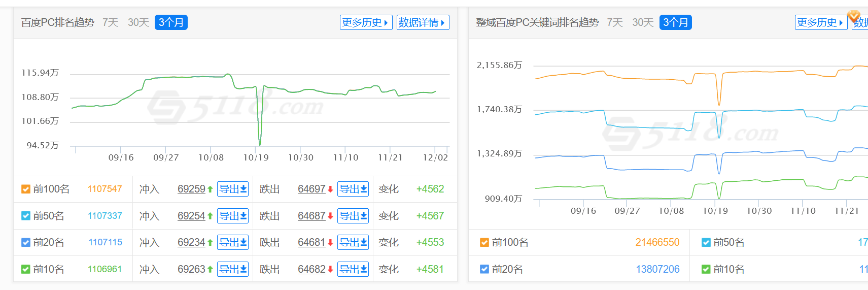Export 前100名 冲入 keywords

pyautogui.click(x=233, y=189)
